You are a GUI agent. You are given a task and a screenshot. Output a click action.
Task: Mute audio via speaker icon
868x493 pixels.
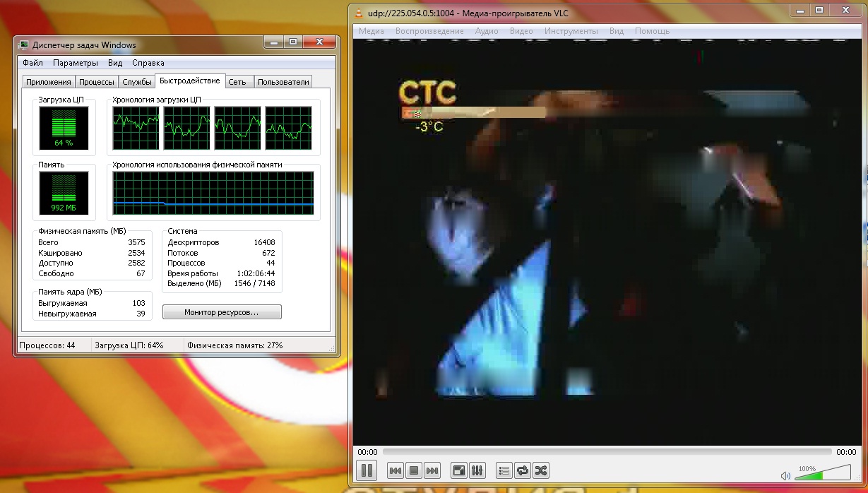click(x=785, y=476)
